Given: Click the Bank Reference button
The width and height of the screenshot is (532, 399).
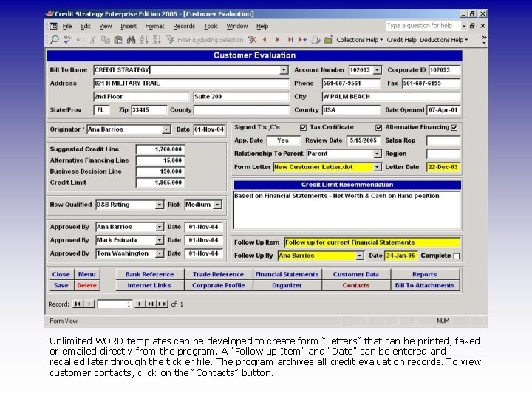Looking at the screenshot, I should pyautogui.click(x=149, y=274).
